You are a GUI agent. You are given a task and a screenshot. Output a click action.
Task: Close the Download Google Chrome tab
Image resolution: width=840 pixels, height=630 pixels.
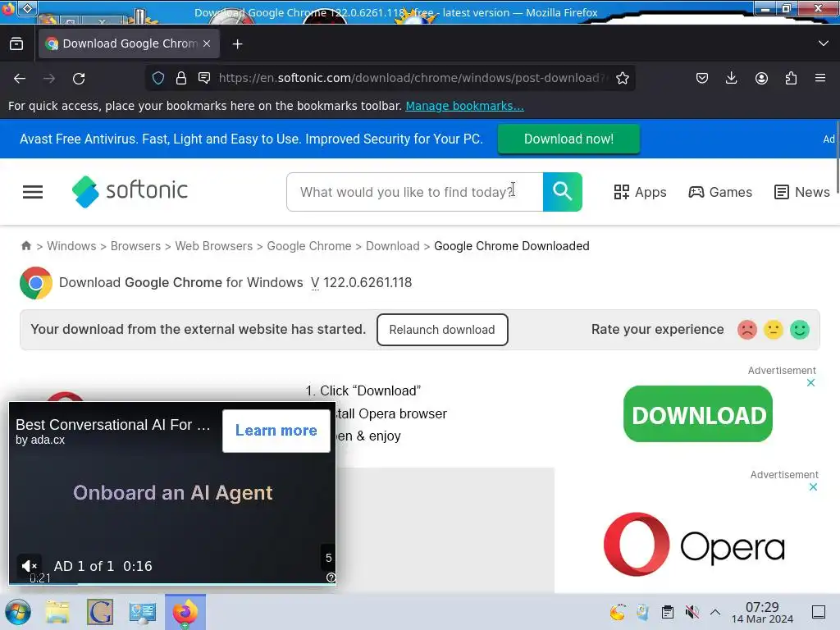pos(207,43)
